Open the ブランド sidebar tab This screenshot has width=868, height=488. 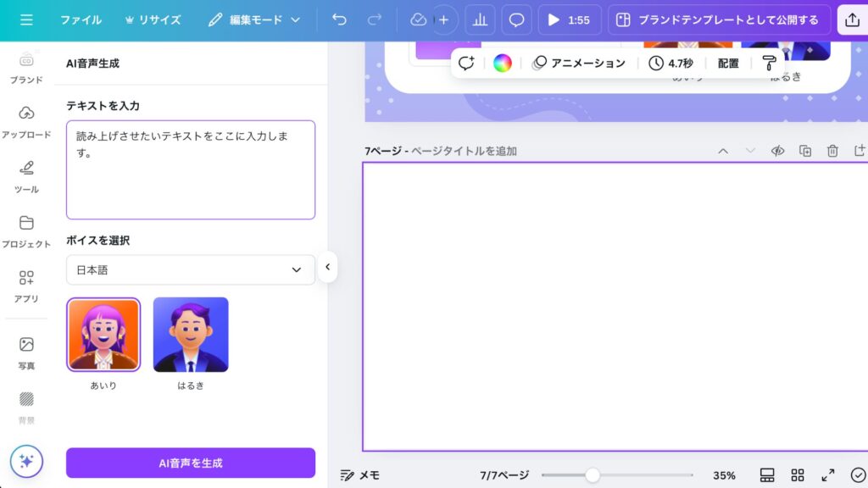[x=26, y=68]
